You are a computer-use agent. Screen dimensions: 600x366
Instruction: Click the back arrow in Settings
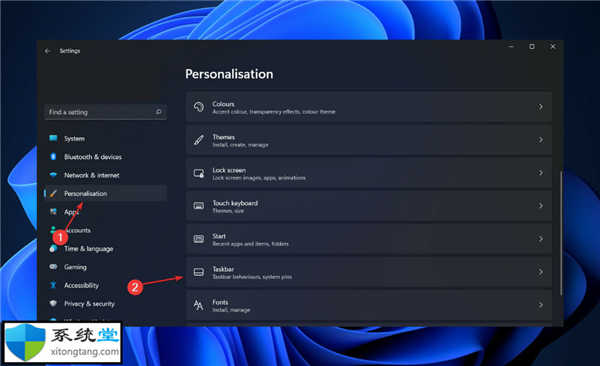point(47,51)
